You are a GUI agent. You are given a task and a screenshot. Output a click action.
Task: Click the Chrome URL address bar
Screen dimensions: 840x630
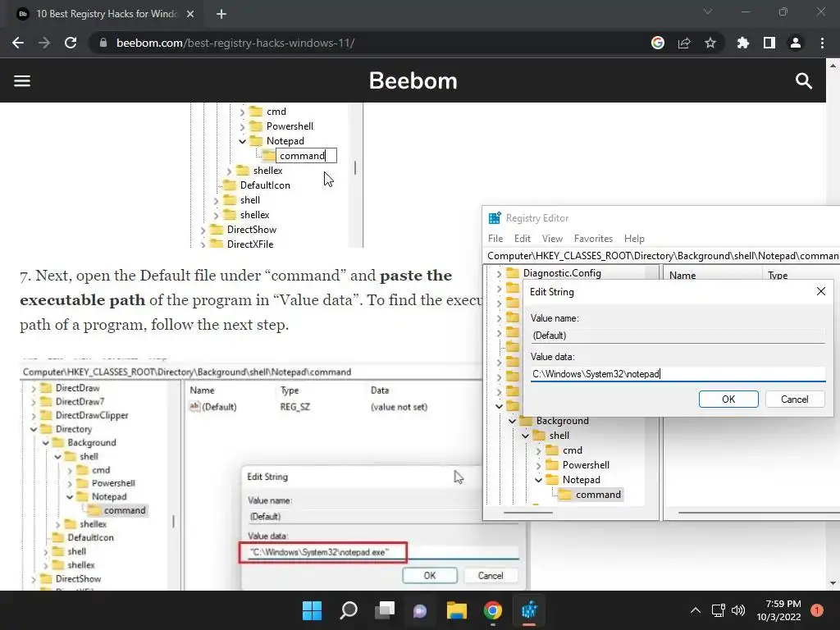(370, 43)
